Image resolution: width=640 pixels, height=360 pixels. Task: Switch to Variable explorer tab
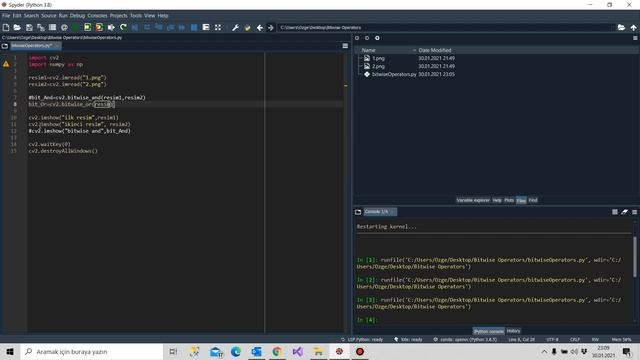click(x=473, y=200)
